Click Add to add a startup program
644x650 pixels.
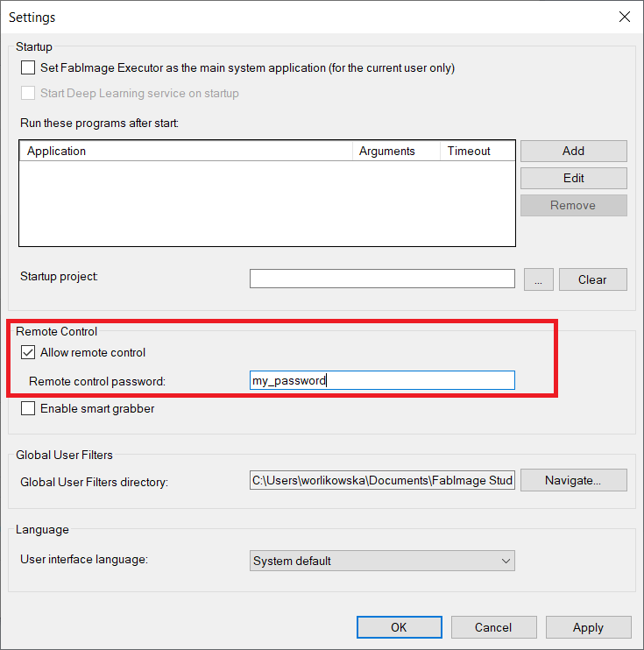573,151
